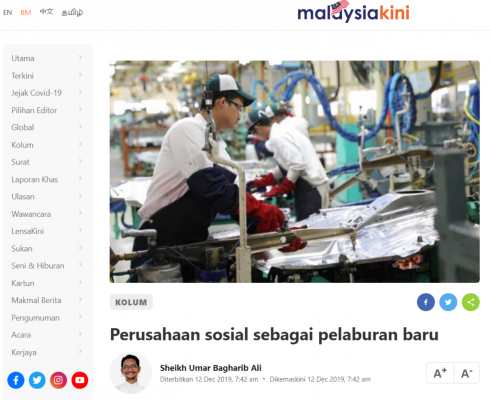Click author name Sheikh Umar Bagharib Ali

tap(211, 368)
